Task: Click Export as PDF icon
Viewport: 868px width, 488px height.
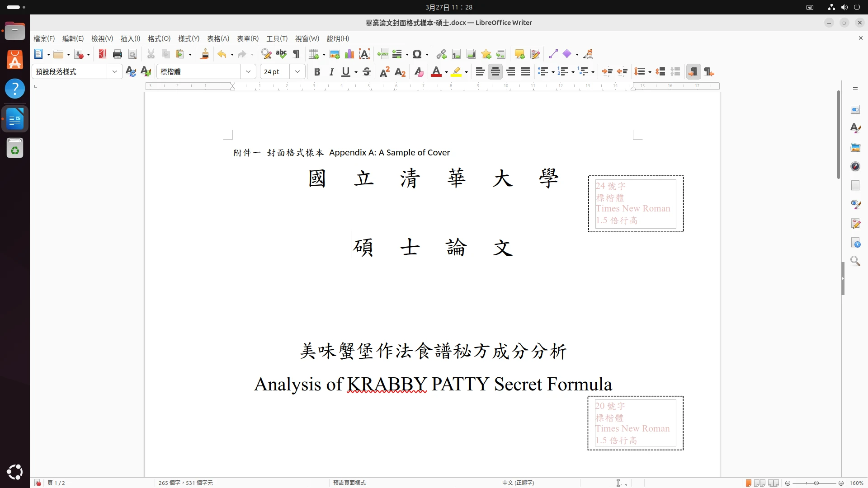Action: 103,54
